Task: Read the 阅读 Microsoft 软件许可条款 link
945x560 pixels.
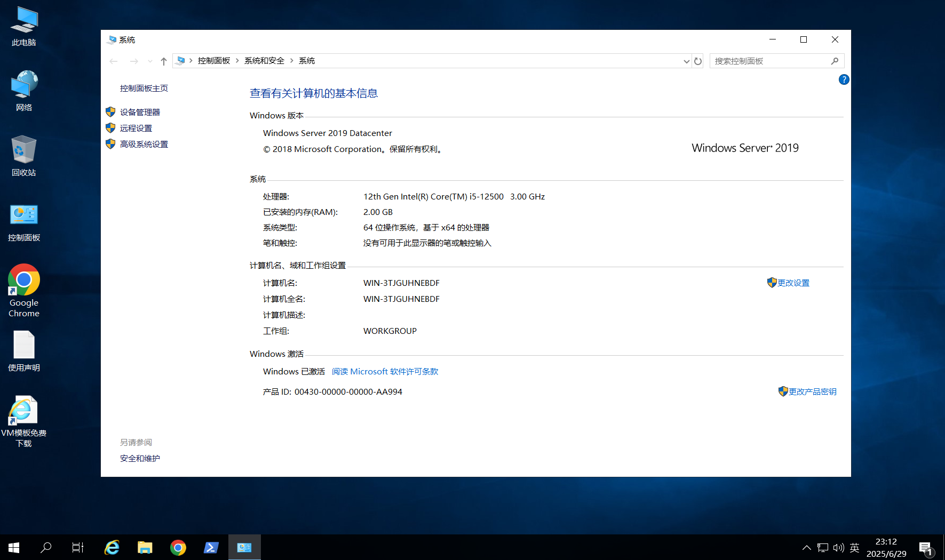Action: coord(385,372)
